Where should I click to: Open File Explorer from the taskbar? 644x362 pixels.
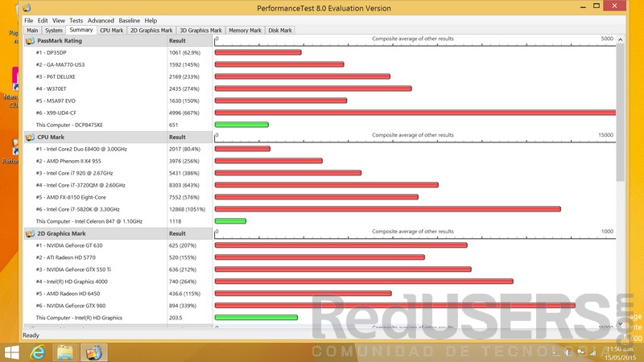point(65,352)
